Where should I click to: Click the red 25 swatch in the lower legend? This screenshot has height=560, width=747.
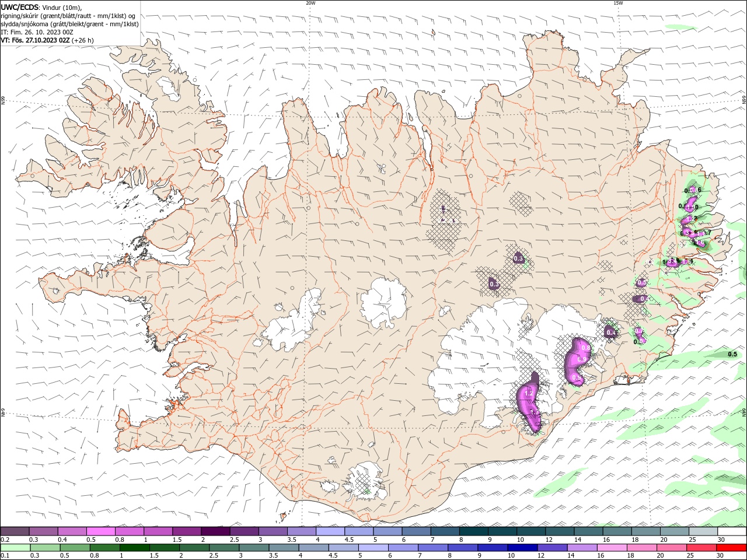tap(700, 548)
